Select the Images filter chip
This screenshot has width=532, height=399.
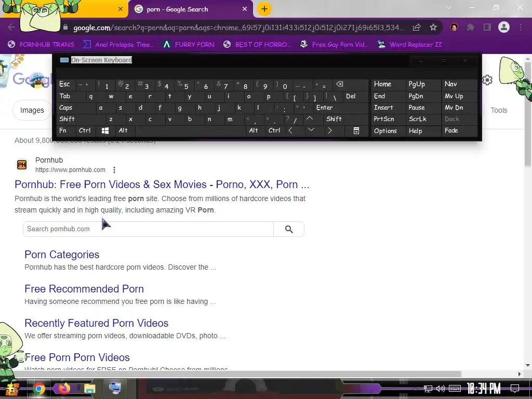click(32, 110)
